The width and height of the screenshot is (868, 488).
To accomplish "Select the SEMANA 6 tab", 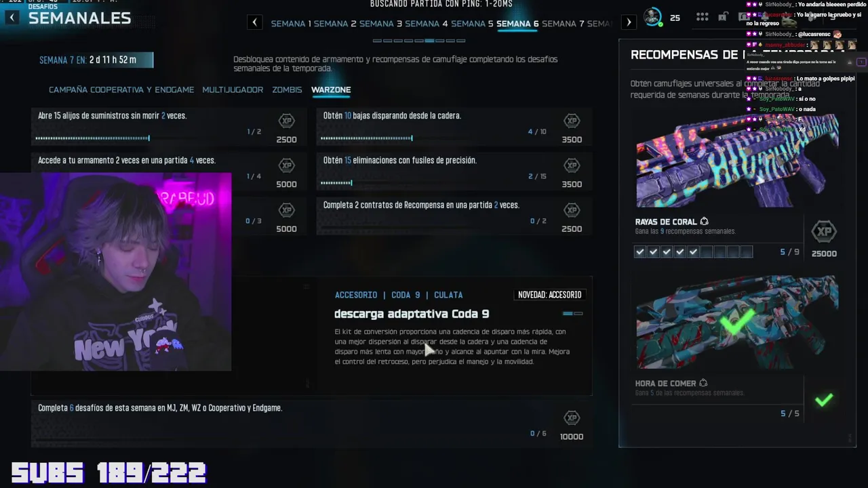I will 517,24.
